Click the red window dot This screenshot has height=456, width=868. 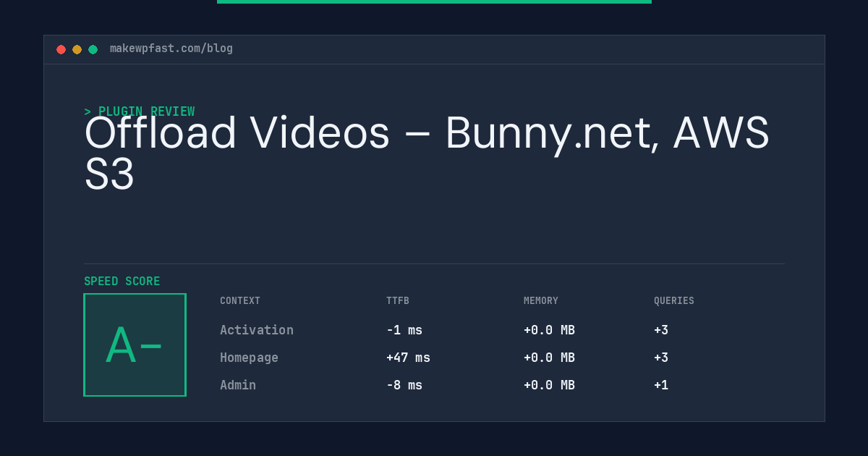click(x=61, y=49)
